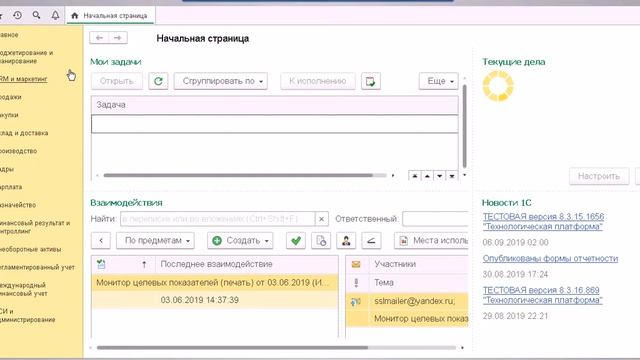
Task: Open Международный финансовый учет section
Action: coord(24,289)
